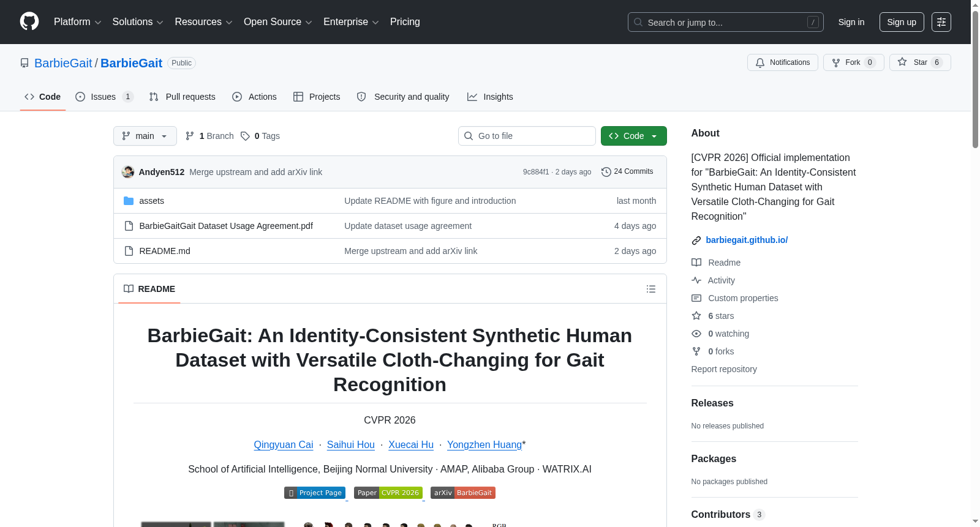The image size is (980, 527).
Task: Click the Search or jump to field
Action: click(x=726, y=22)
